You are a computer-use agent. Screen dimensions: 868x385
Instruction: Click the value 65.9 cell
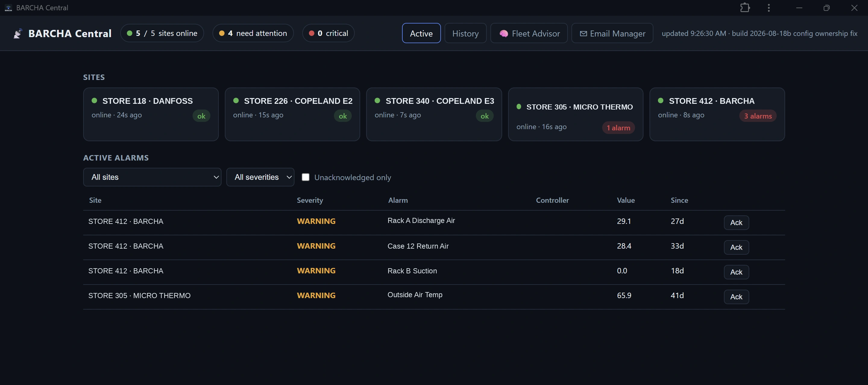[624, 295]
